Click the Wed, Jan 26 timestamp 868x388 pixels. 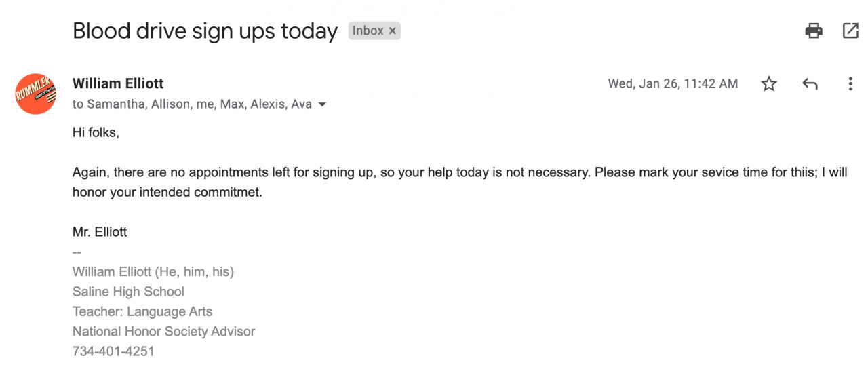673,84
